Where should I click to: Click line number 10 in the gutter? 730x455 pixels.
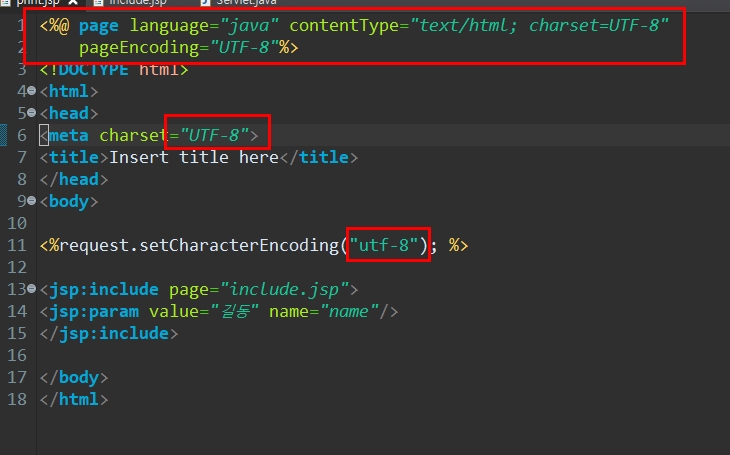(x=17, y=223)
